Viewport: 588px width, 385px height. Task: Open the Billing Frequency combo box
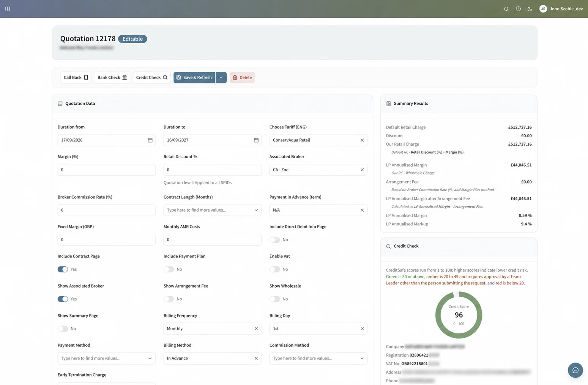click(212, 328)
